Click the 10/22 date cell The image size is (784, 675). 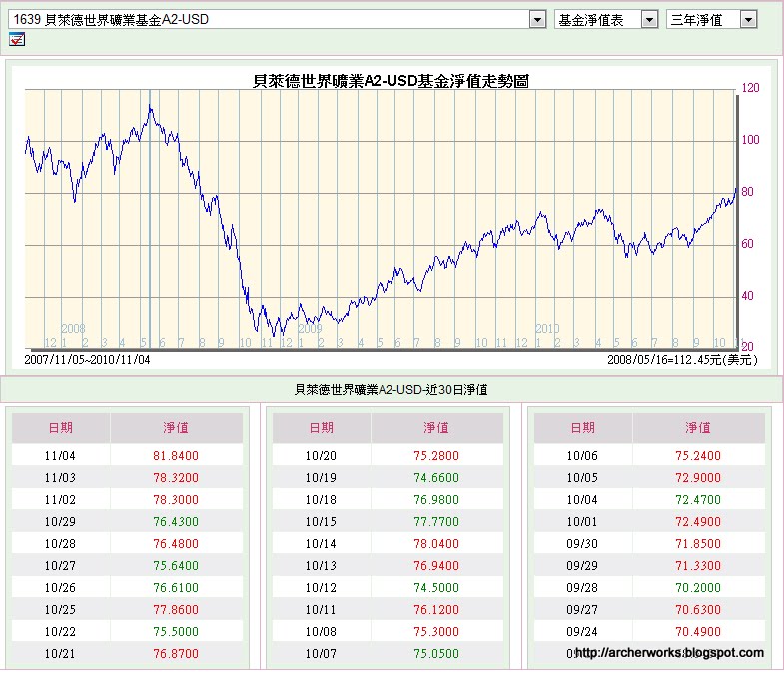tap(60, 632)
